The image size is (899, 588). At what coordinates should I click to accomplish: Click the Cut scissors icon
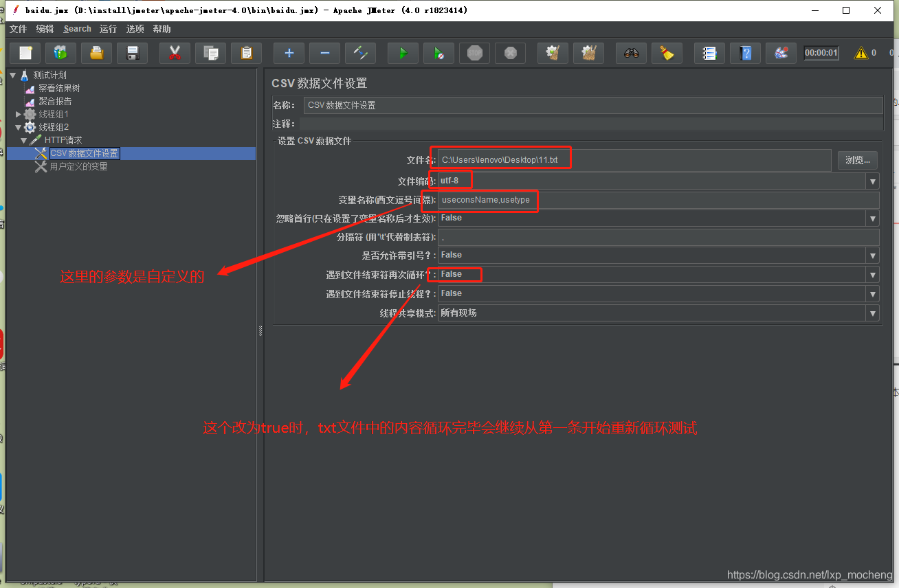pyautogui.click(x=175, y=53)
